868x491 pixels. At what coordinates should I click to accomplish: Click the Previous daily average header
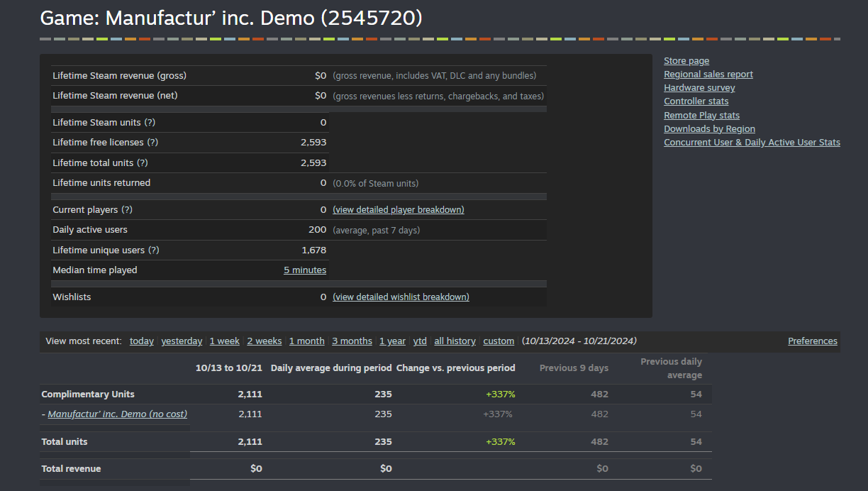coord(671,368)
